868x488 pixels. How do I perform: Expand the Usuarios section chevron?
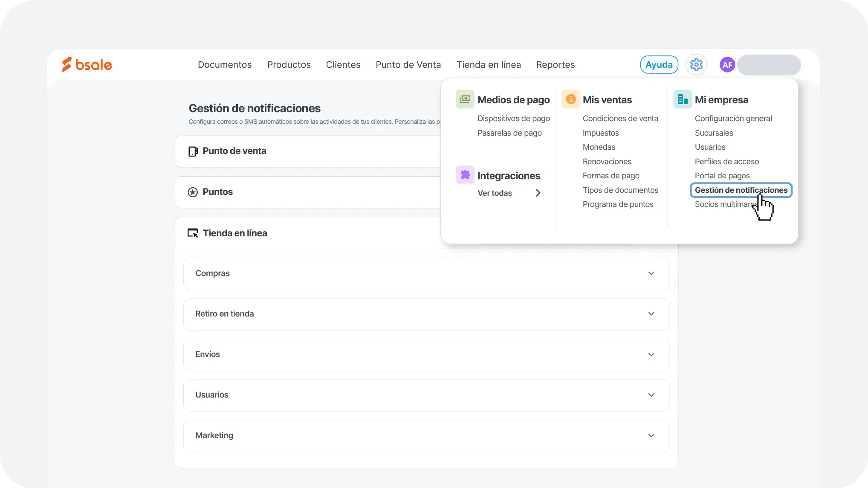click(651, 395)
